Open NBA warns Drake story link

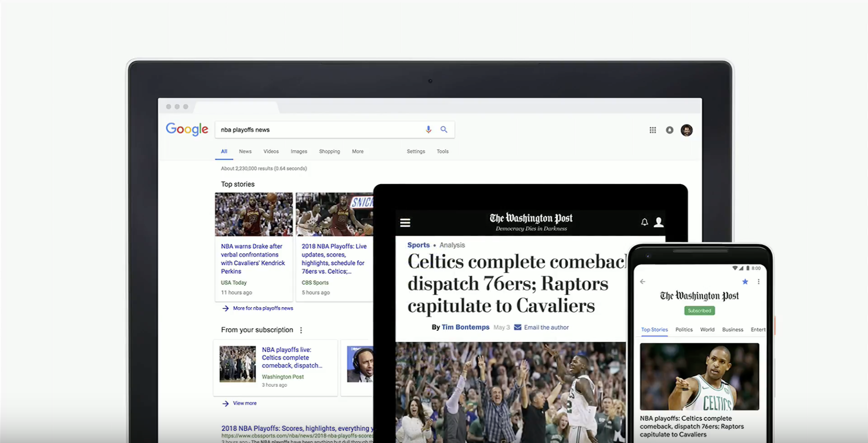(x=253, y=259)
